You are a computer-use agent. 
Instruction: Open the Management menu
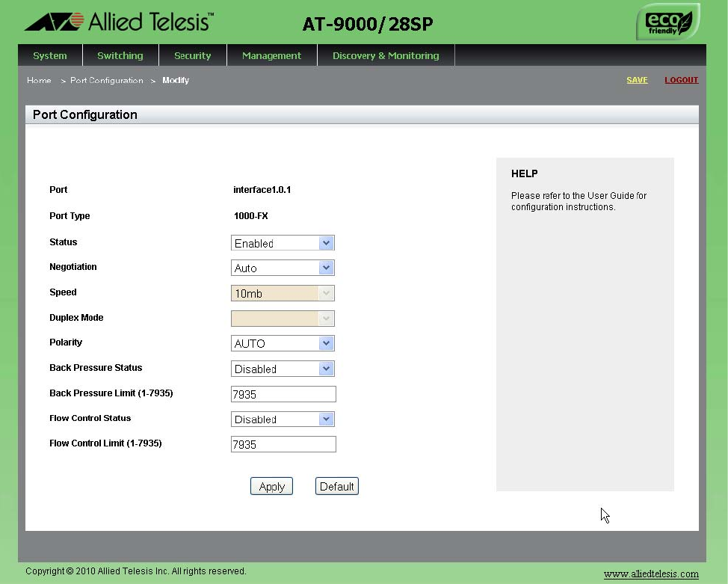271,55
